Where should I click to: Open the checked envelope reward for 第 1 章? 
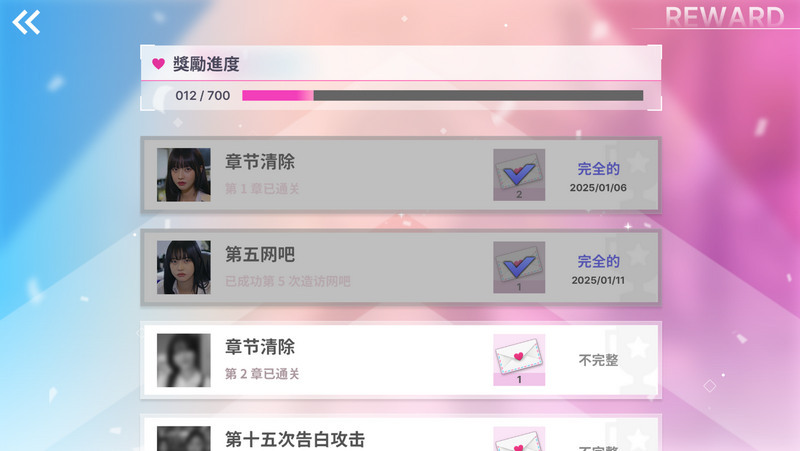point(519,174)
